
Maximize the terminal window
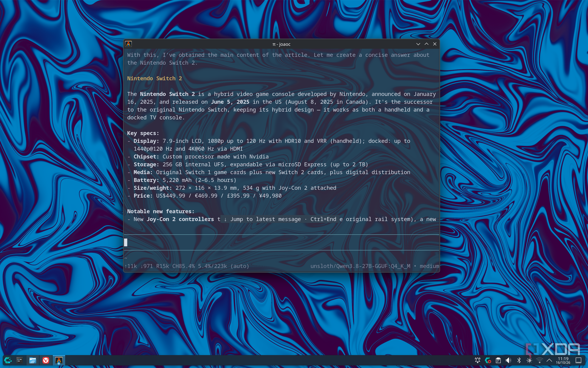coord(427,44)
